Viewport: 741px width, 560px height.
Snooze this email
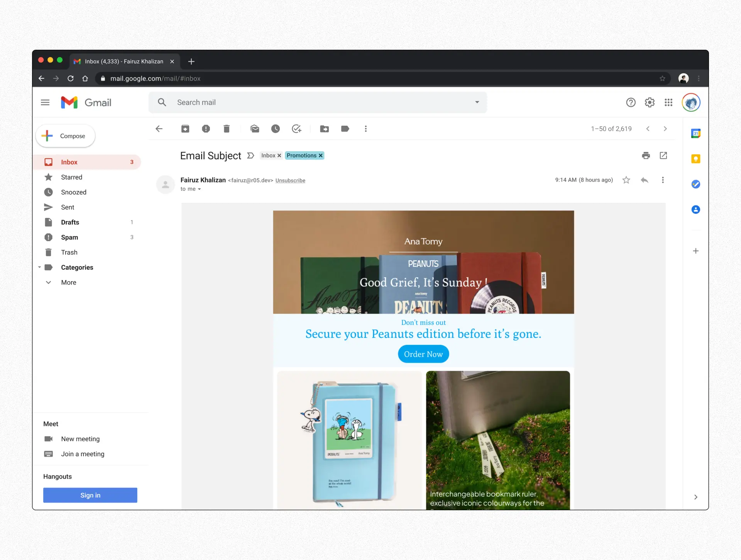[x=276, y=129]
